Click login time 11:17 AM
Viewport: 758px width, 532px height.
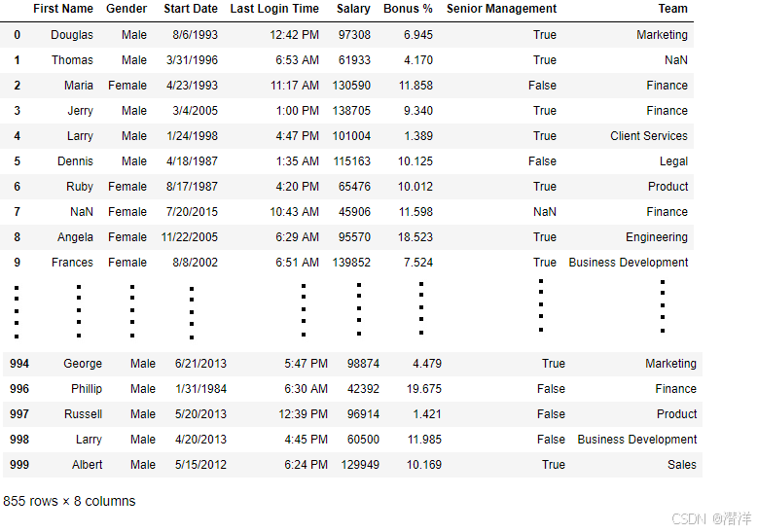click(x=295, y=86)
